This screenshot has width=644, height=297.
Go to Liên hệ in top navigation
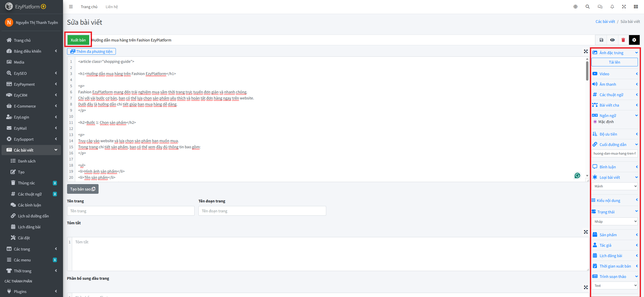point(112,7)
